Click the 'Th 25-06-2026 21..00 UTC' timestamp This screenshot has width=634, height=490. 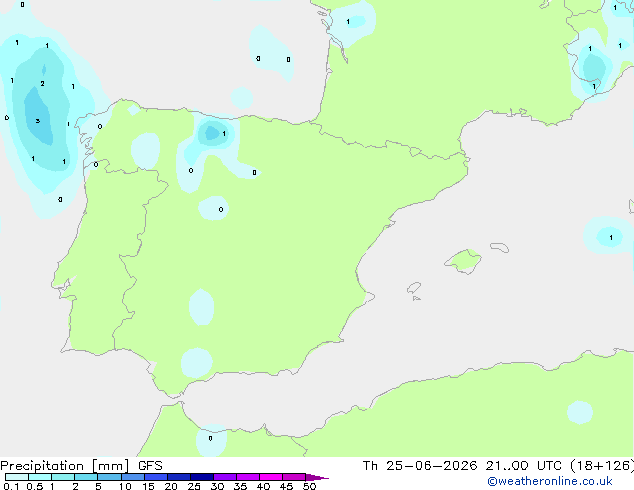pyautogui.click(x=463, y=466)
